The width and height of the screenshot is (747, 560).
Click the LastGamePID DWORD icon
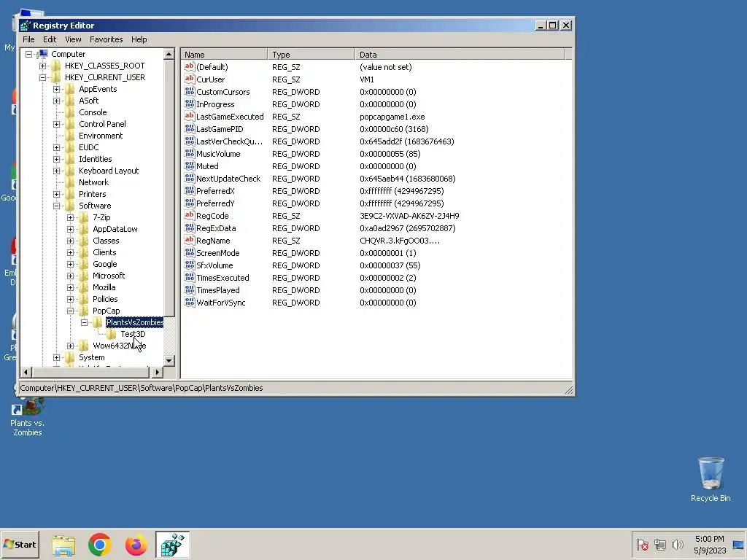point(189,128)
